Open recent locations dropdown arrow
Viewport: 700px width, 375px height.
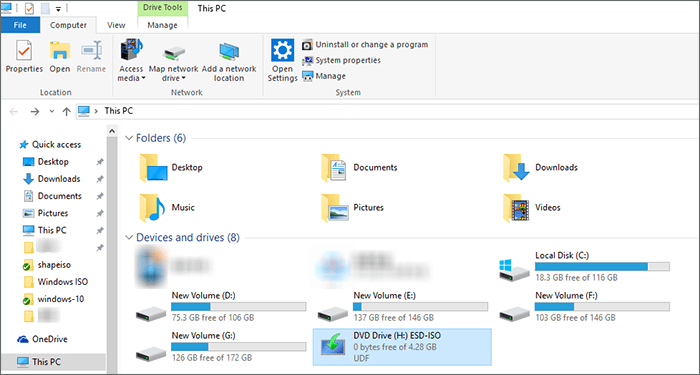click(x=52, y=111)
